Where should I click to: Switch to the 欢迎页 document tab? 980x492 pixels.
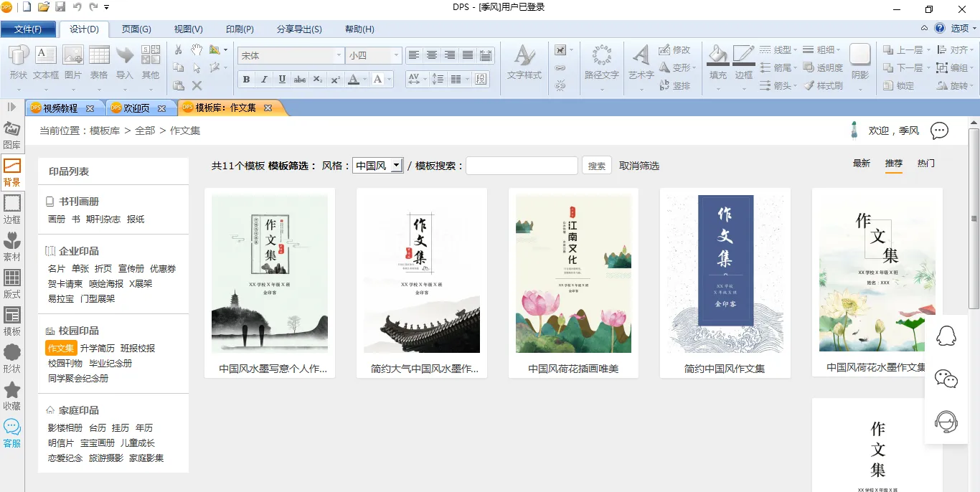pyautogui.click(x=136, y=108)
